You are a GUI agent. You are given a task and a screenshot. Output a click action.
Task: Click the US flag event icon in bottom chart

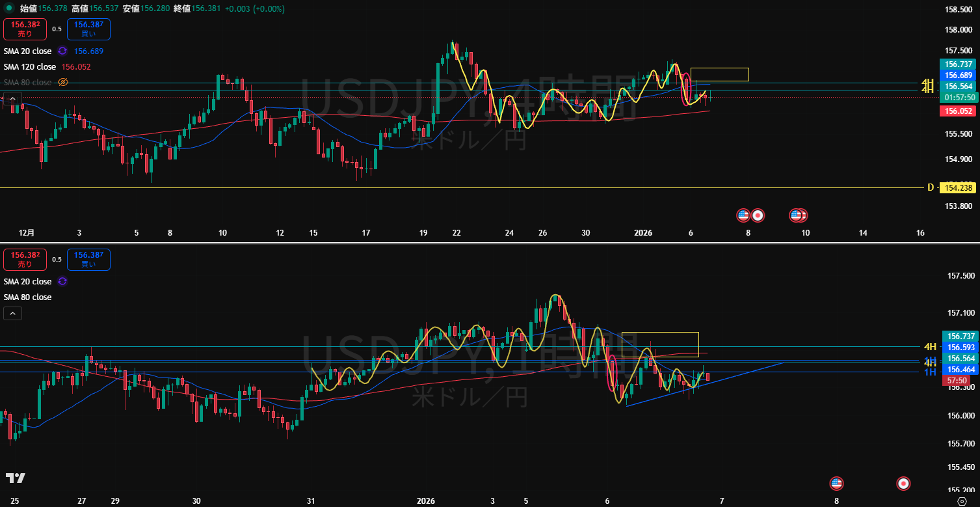tap(836, 483)
